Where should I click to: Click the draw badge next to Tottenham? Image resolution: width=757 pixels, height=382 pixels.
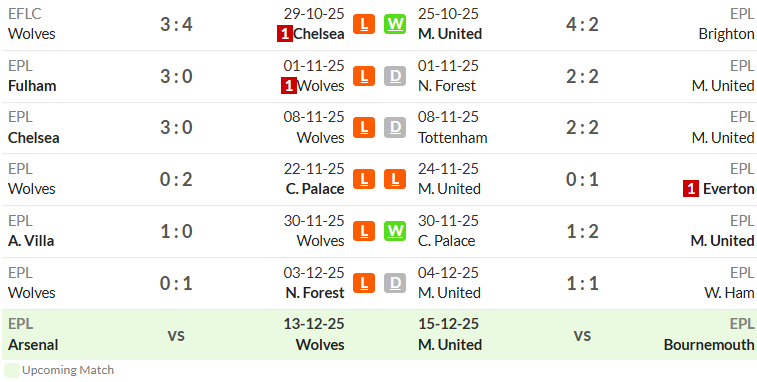[x=395, y=127]
